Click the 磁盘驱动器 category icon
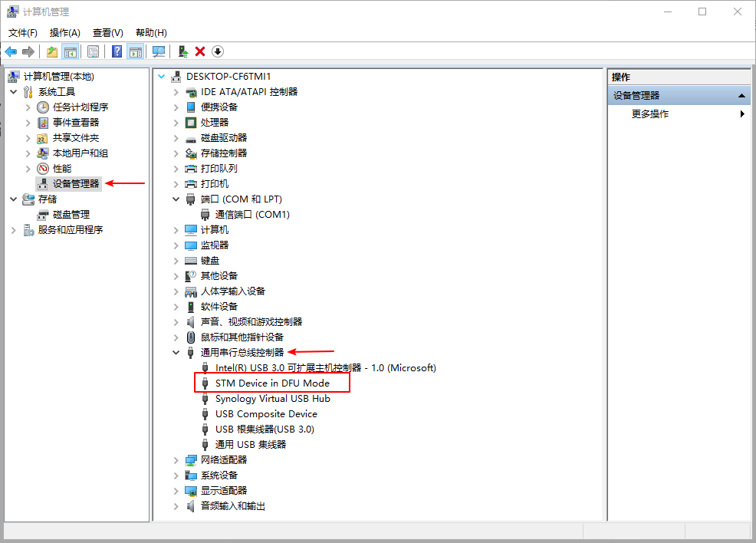Viewport: 756px width, 543px height. pyautogui.click(x=191, y=139)
